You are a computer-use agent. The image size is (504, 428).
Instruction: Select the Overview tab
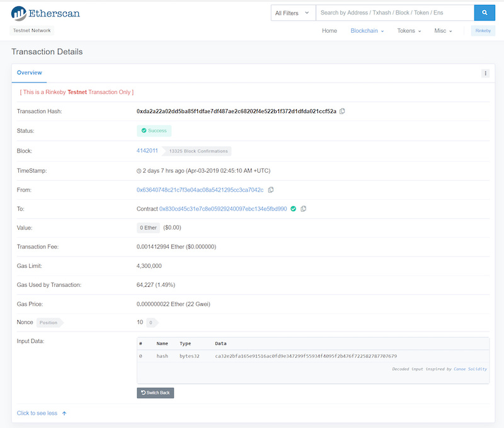[30, 73]
